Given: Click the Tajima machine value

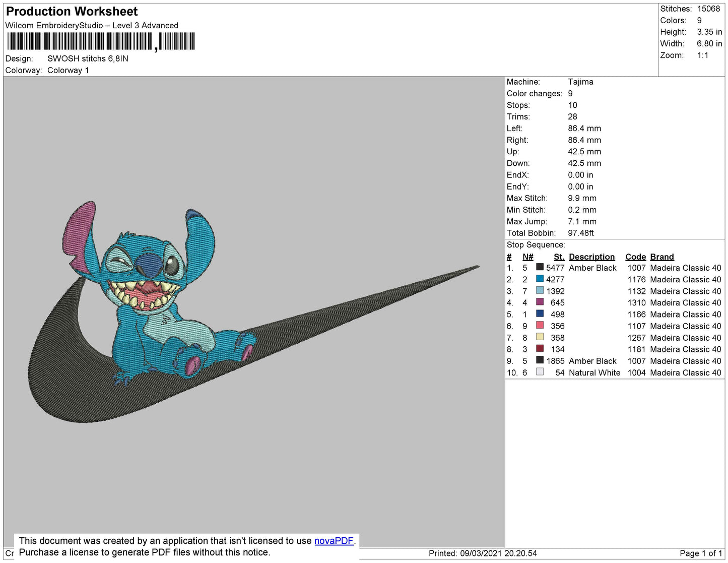Looking at the screenshot, I should [580, 82].
